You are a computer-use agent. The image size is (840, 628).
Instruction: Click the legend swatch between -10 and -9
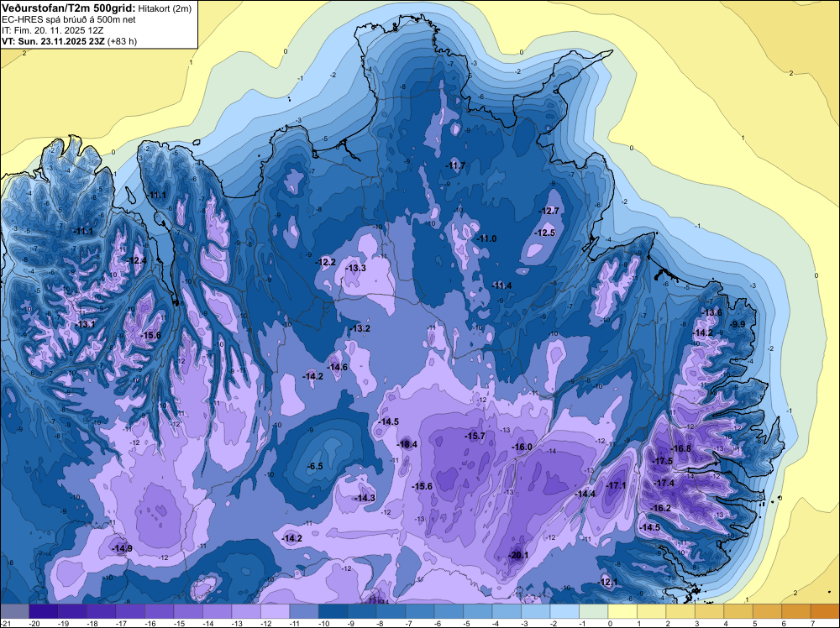click(333, 611)
